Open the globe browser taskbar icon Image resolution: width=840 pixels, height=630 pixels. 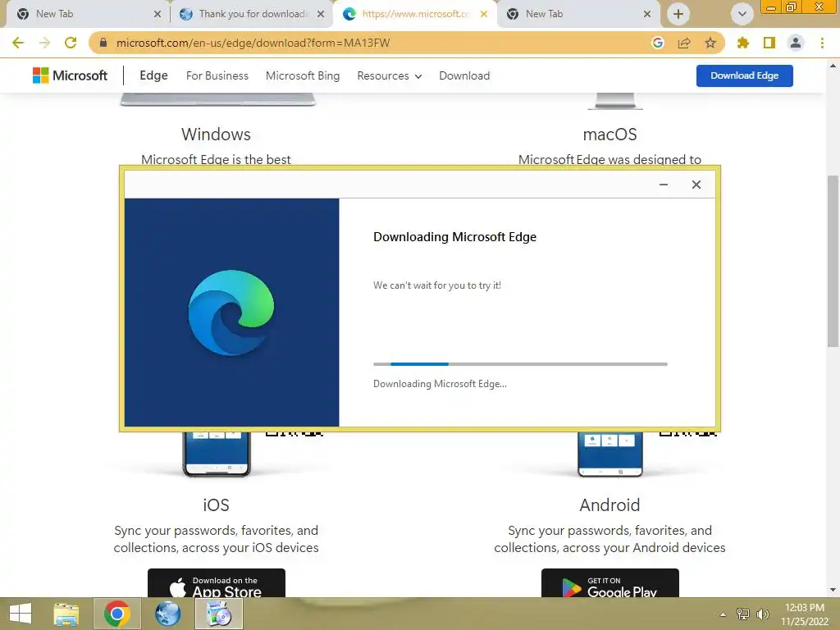[167, 614]
